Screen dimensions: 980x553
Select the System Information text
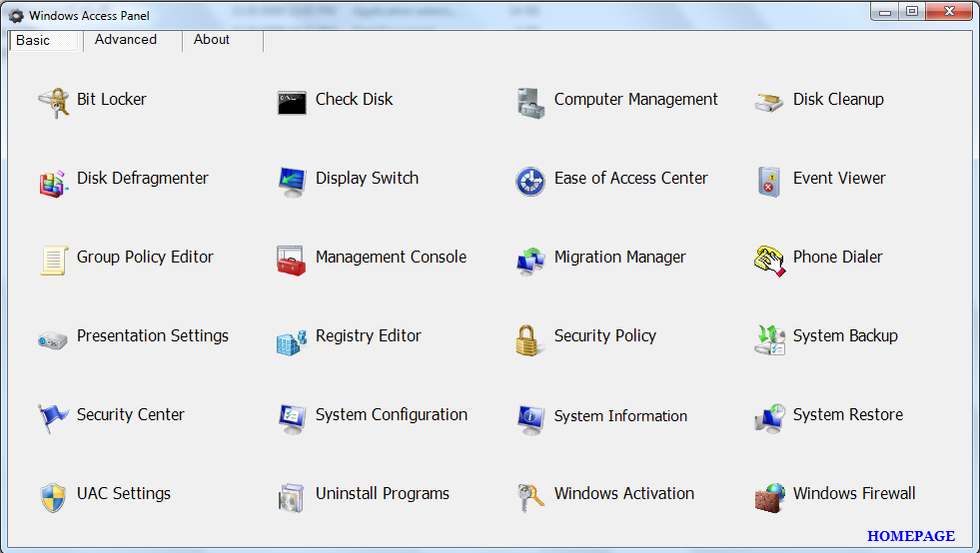[620, 416]
